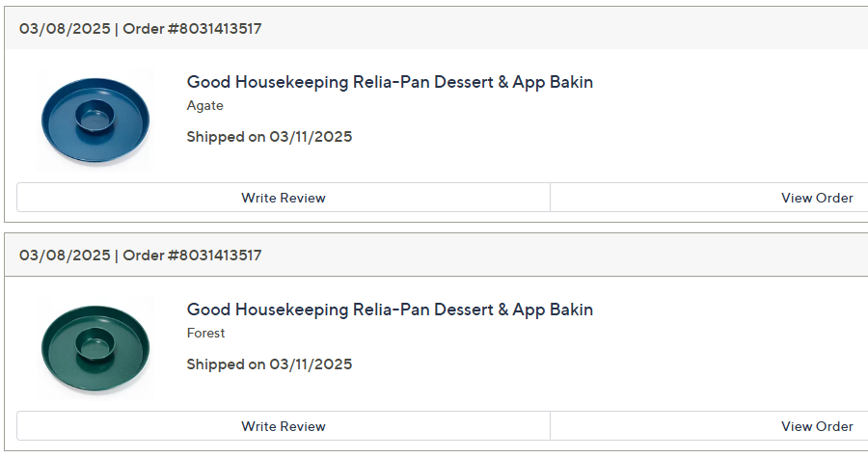Viewport: 868px width, 458px height.
Task: Click the center dip bowl of the blue pan image
Action: pyautogui.click(x=95, y=115)
